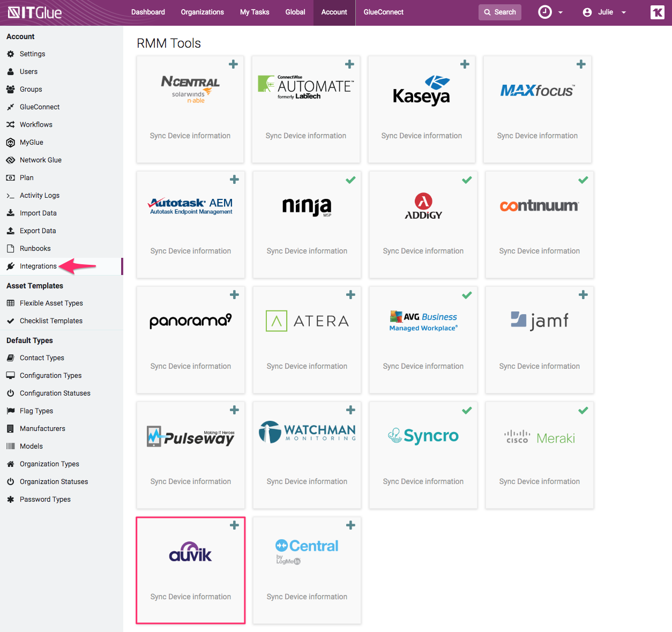Disable the Syncro integration
Screen dimensions: 672x632
pyautogui.click(x=466, y=410)
